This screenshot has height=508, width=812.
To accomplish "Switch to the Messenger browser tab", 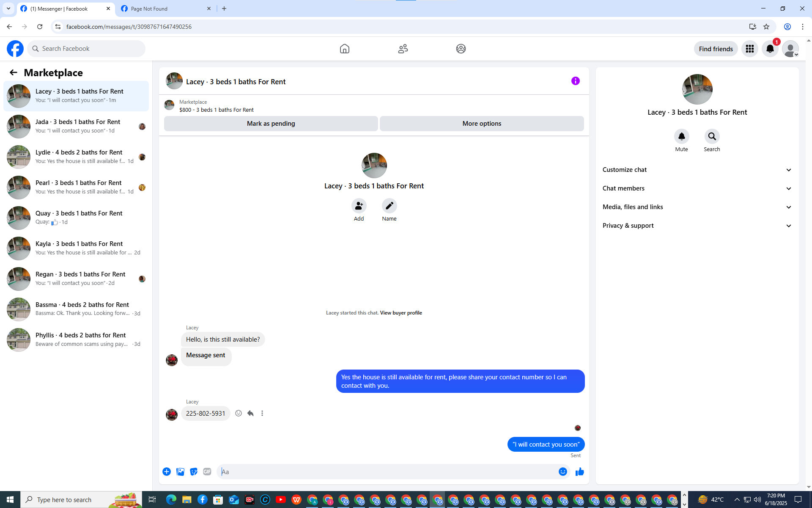I will pos(66,8).
